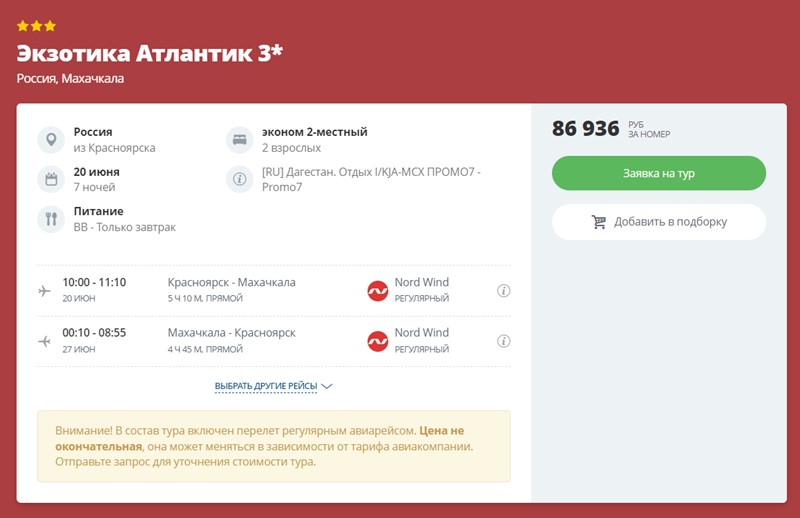Open info icon for the 10:00 - 11:10 flight
The width and height of the screenshot is (800, 518).
pyautogui.click(x=504, y=291)
